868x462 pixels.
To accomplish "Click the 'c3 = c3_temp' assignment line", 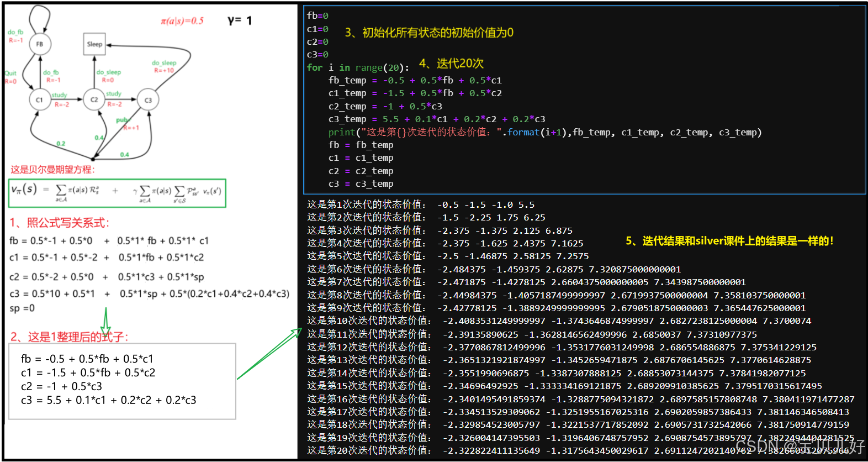I will coord(361,183).
